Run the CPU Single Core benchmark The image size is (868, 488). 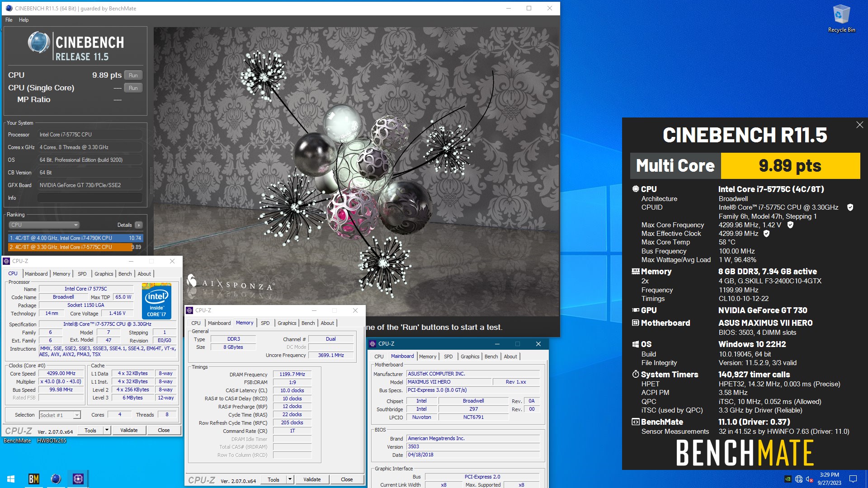tap(133, 88)
